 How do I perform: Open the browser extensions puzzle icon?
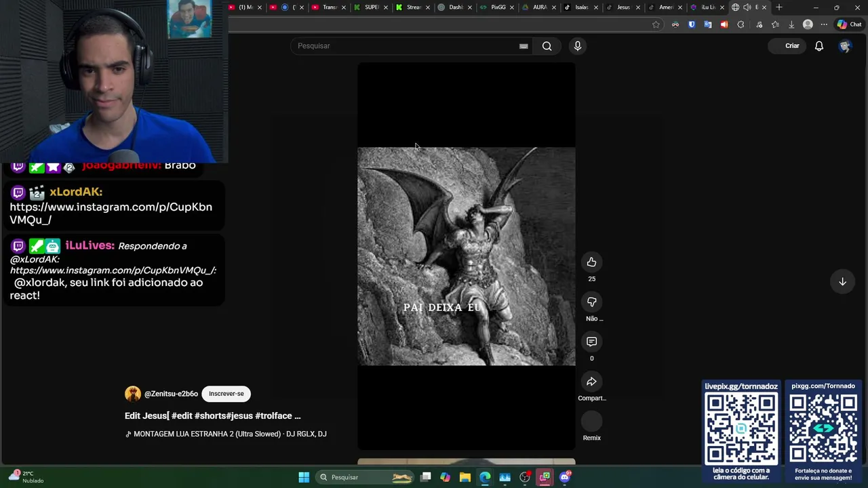coord(741,24)
